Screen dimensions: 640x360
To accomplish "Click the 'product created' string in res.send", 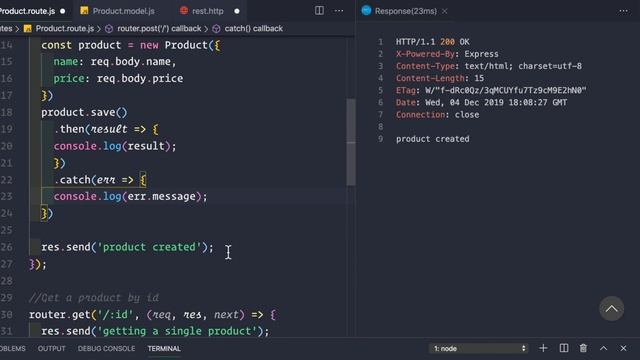I will point(149,247).
